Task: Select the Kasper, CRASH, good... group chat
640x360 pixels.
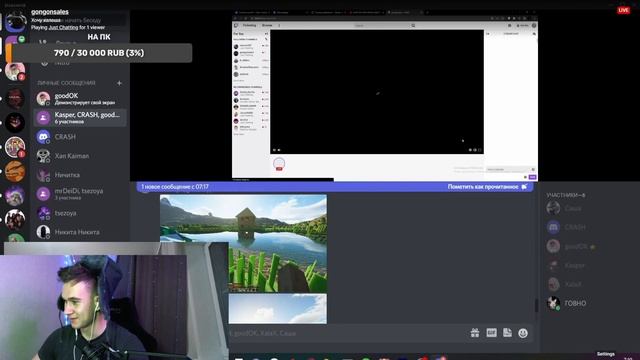Action: [x=80, y=118]
